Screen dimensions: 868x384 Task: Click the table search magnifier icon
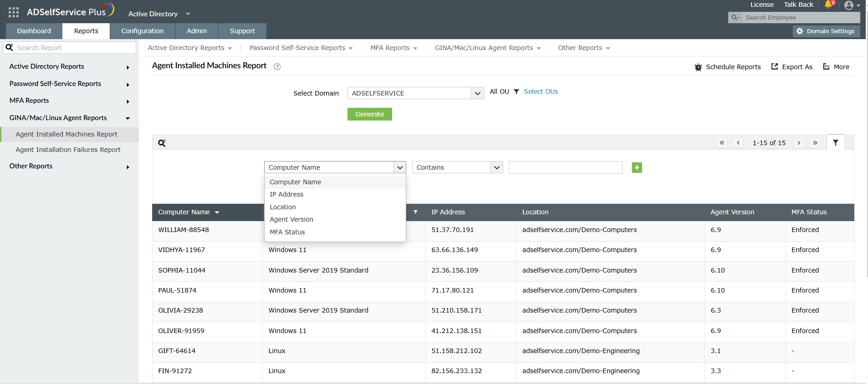click(162, 143)
